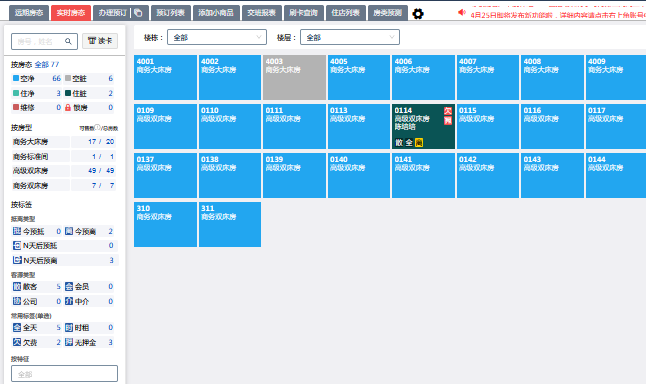Select room 310 card
This screenshot has height=384, width=646.
(x=165, y=225)
